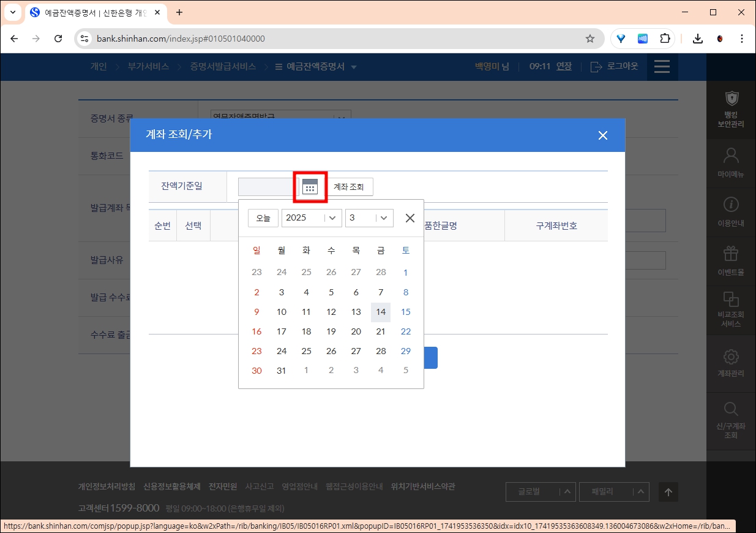The width and height of the screenshot is (756, 533).
Task: Click the highlighted calendar date-picker icon
Action: pos(310,186)
